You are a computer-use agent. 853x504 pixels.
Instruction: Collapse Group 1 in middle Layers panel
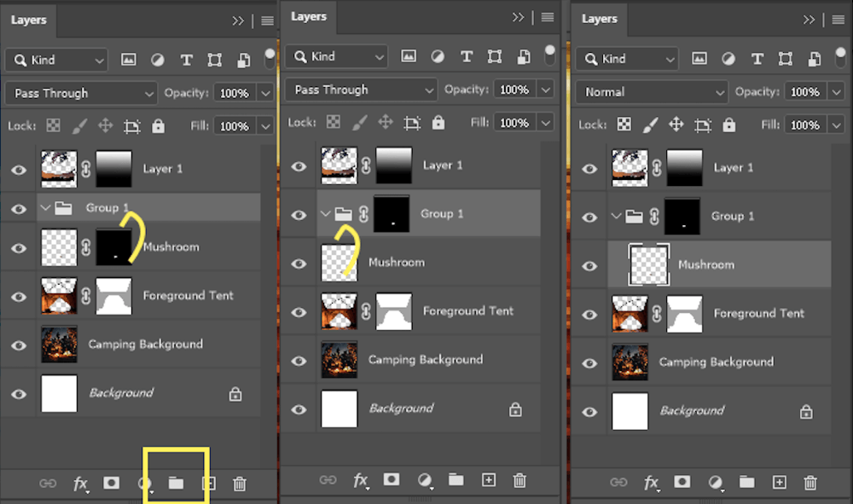point(325,214)
